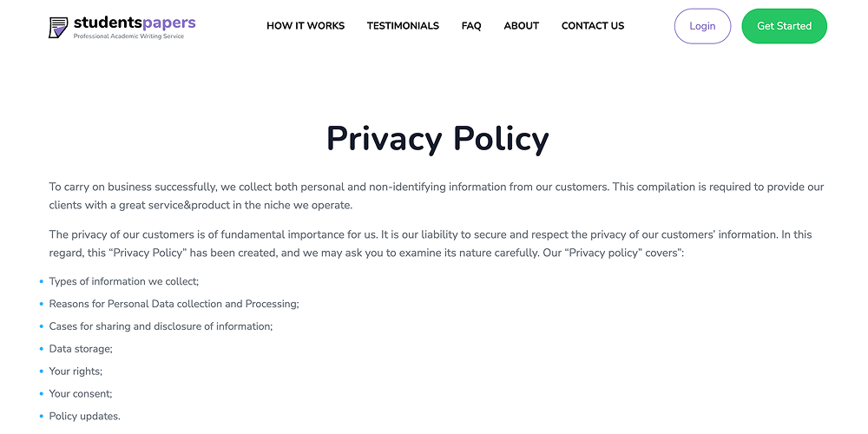Navigate to the About page
Image resolution: width=868 pixels, height=434 pixels.
(522, 26)
